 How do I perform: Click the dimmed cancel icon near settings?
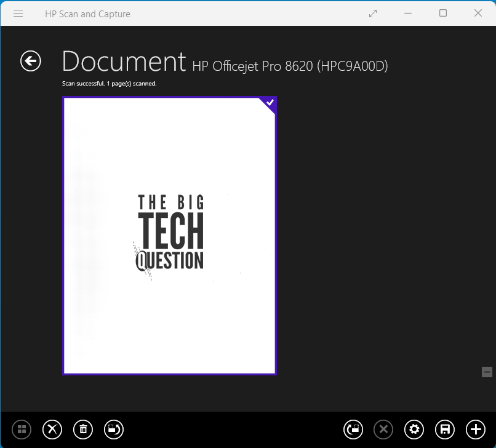pos(383,430)
